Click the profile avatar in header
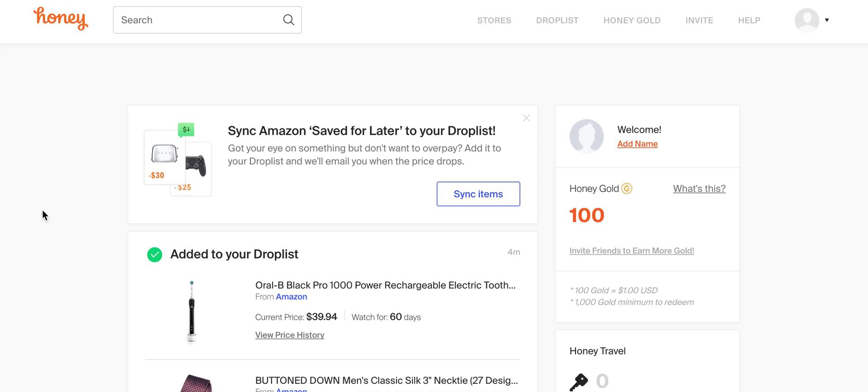Screen dimensions: 868x392 pyautogui.click(x=807, y=20)
